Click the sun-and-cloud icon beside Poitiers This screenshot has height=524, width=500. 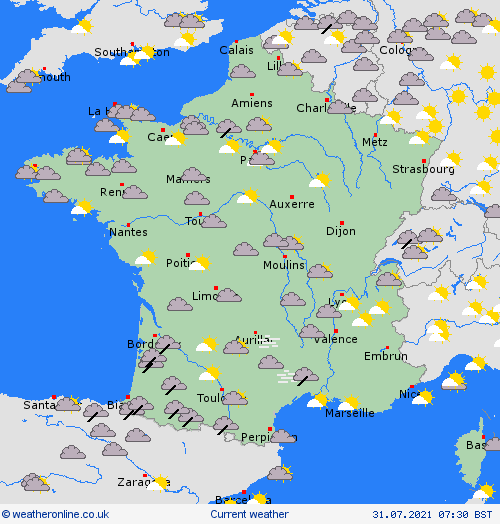pyautogui.click(x=200, y=263)
